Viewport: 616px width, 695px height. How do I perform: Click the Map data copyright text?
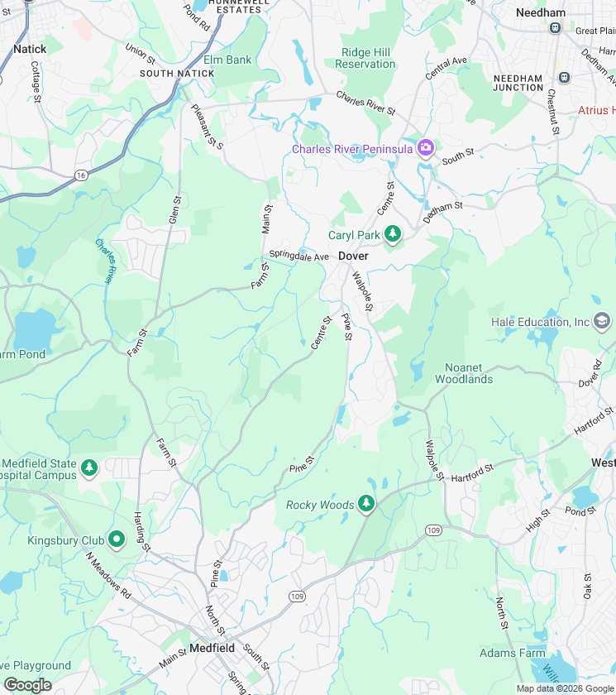click(566, 688)
